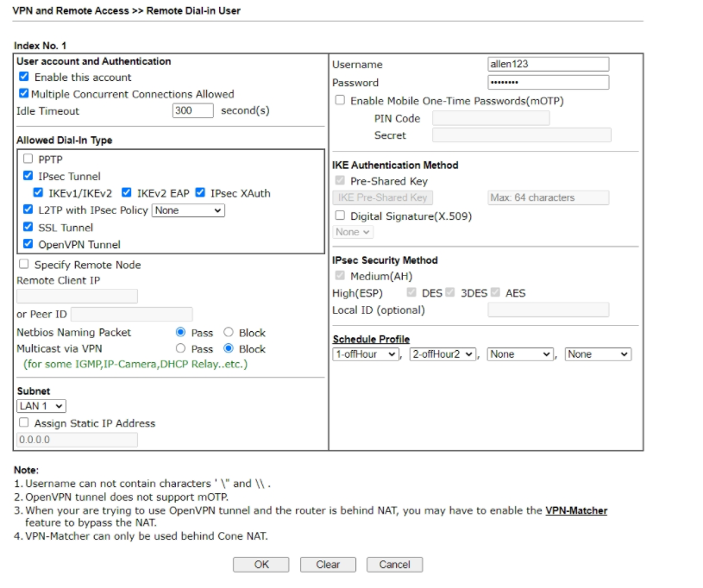The width and height of the screenshot is (703, 588).
Task: Enable the PPTP dial-in type
Action: [x=28, y=160]
